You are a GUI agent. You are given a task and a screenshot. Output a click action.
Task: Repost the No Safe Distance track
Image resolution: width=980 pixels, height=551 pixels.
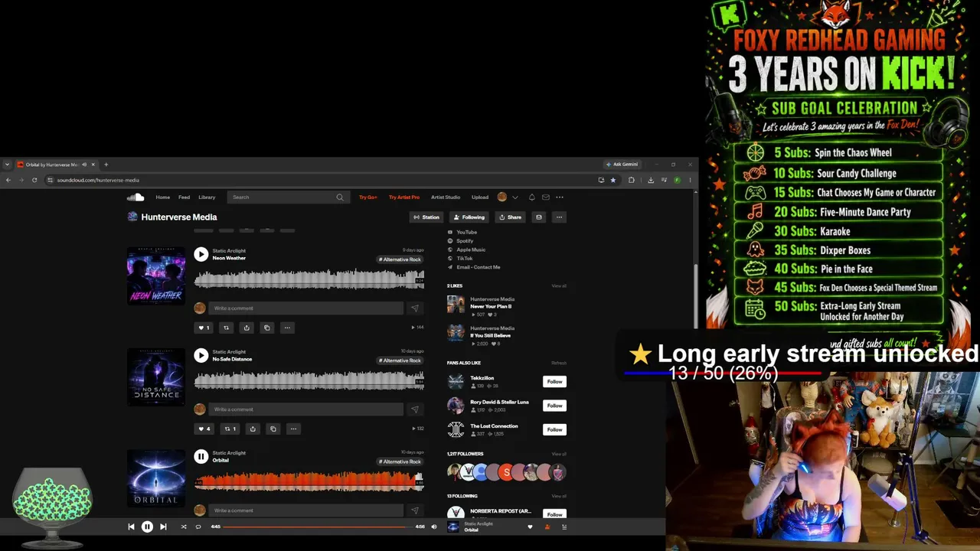[230, 429]
